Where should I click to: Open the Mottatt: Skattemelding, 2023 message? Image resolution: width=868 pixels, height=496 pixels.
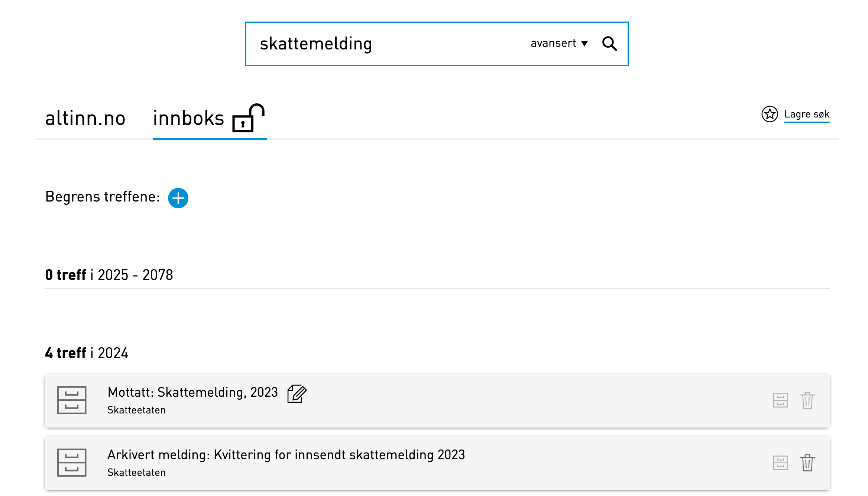192,392
